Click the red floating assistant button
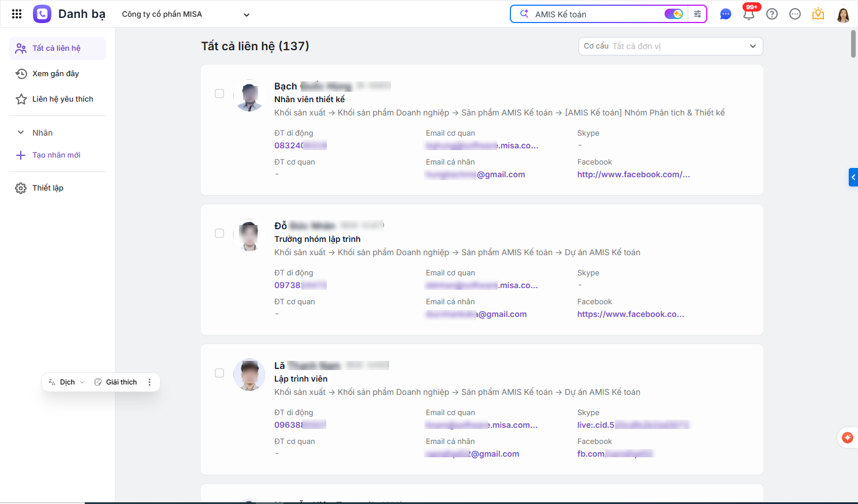The height and width of the screenshot is (504, 858). coord(848,438)
